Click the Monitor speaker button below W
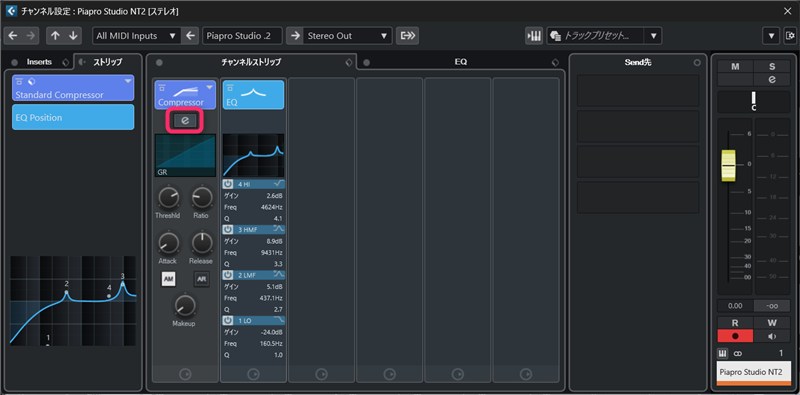 (771, 336)
